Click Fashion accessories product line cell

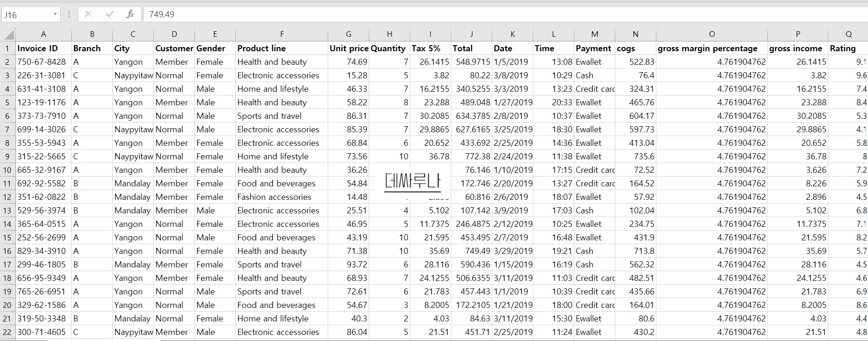tap(282, 197)
